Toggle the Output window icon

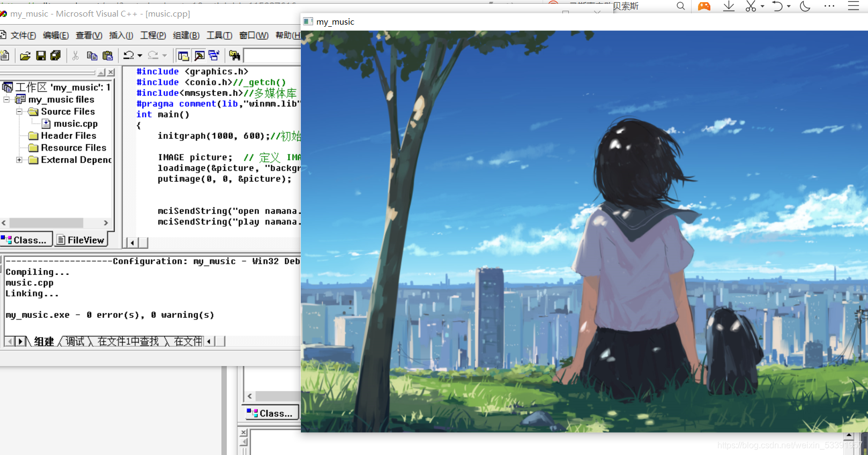199,56
